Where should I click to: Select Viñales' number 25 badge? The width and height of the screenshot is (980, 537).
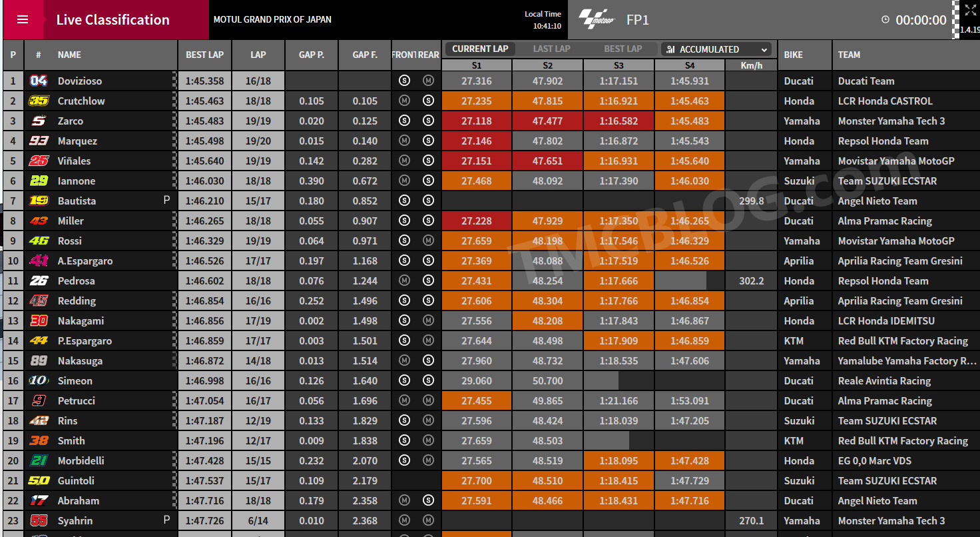click(x=39, y=161)
